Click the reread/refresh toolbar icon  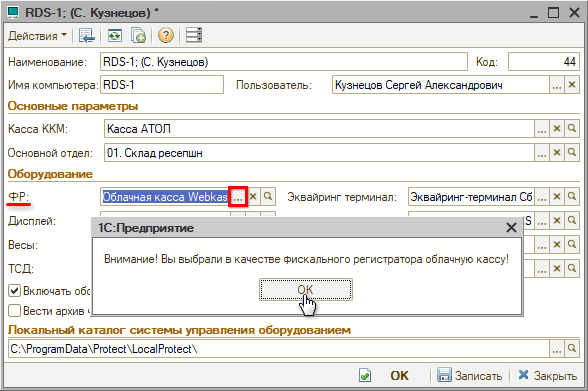(114, 36)
